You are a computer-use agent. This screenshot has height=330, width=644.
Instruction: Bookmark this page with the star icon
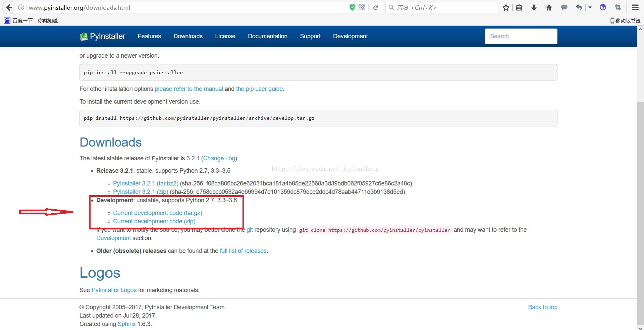click(x=506, y=7)
